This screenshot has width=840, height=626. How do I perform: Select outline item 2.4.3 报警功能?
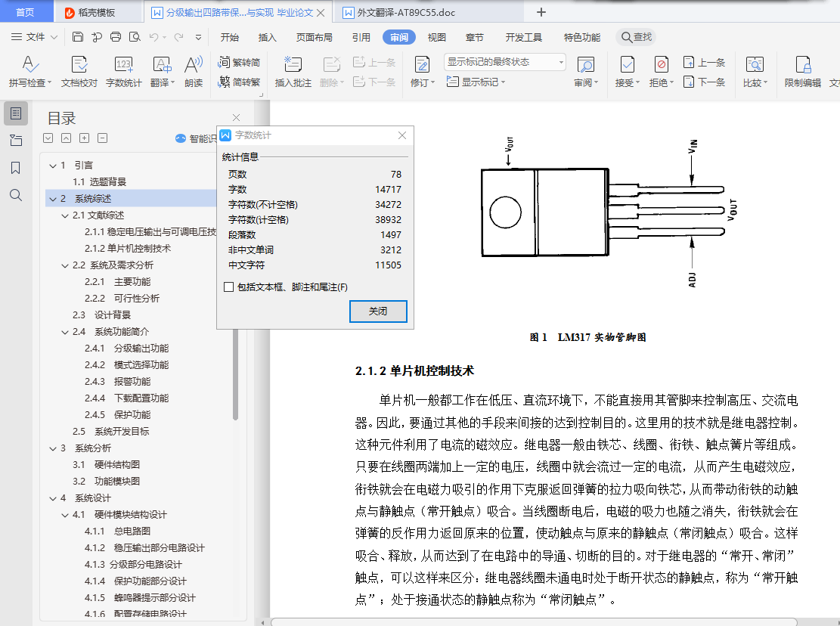[117, 381]
